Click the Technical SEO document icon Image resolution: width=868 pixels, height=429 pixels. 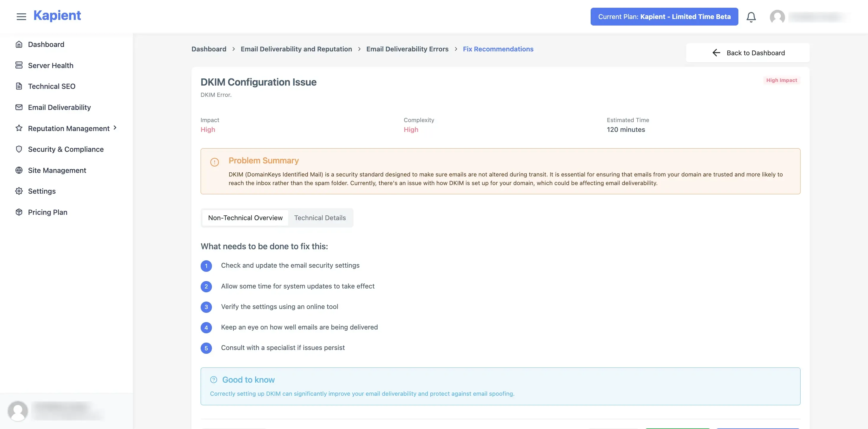[x=19, y=86]
